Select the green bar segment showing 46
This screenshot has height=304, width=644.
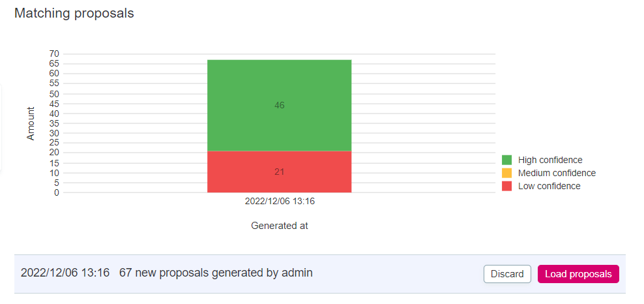coord(279,105)
